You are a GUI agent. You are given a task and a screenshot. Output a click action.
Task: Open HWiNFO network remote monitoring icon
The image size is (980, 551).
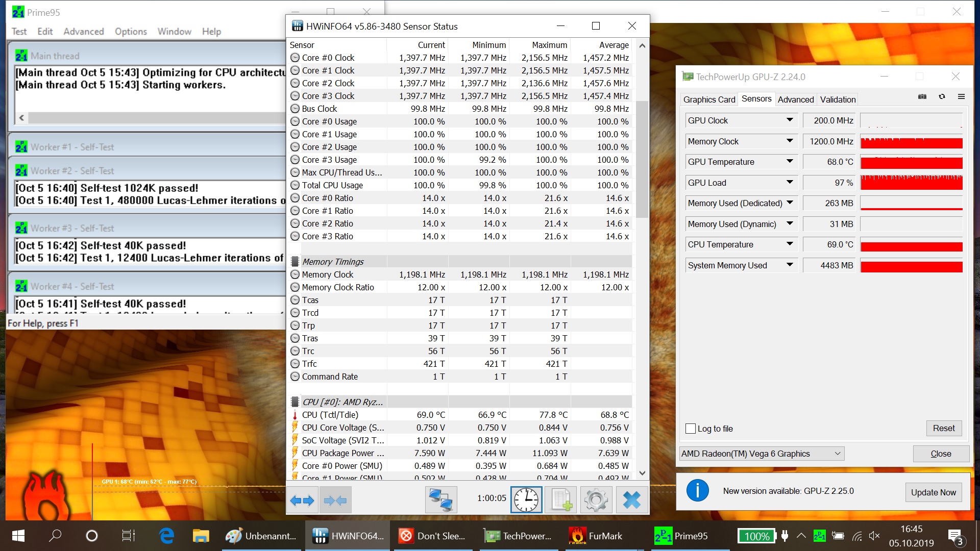(x=440, y=500)
